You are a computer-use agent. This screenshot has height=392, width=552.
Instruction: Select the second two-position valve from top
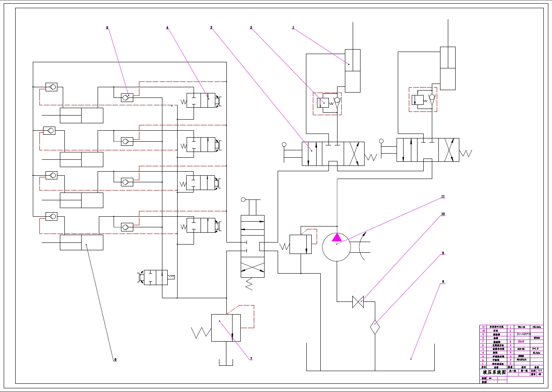[x=201, y=145]
